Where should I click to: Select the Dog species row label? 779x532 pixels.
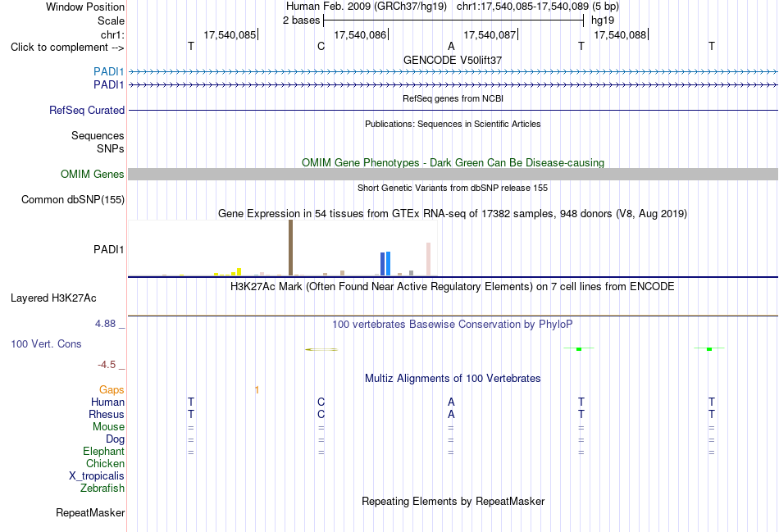pyautogui.click(x=115, y=439)
